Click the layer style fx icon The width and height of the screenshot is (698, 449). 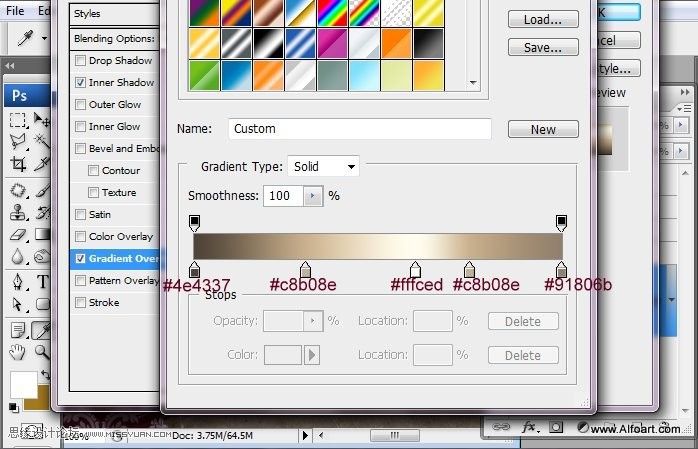pyautogui.click(x=529, y=427)
